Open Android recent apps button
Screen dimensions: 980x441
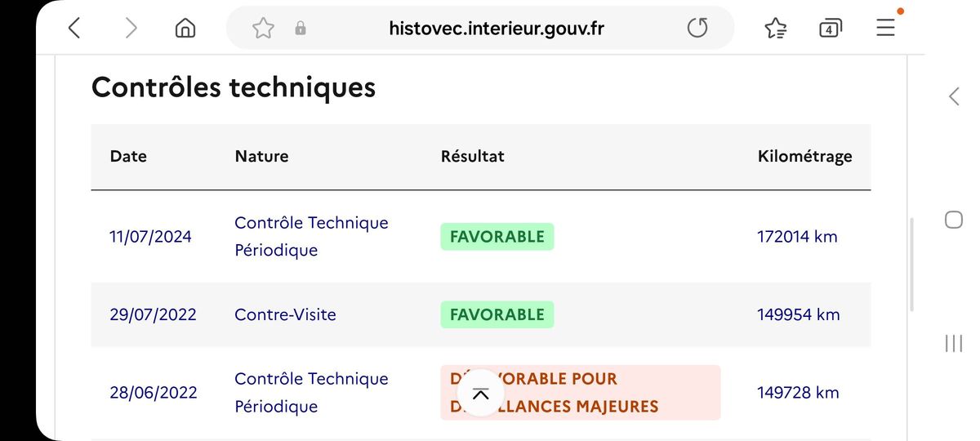[x=954, y=343]
